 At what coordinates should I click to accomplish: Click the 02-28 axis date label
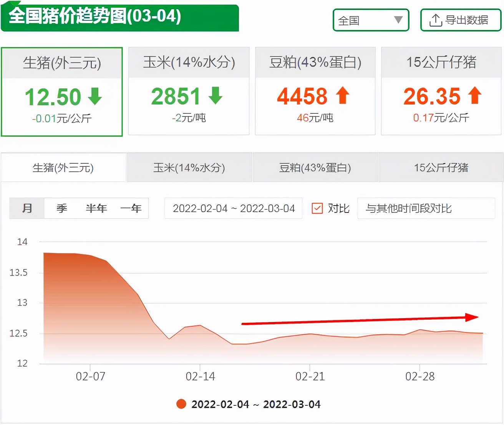420,376
